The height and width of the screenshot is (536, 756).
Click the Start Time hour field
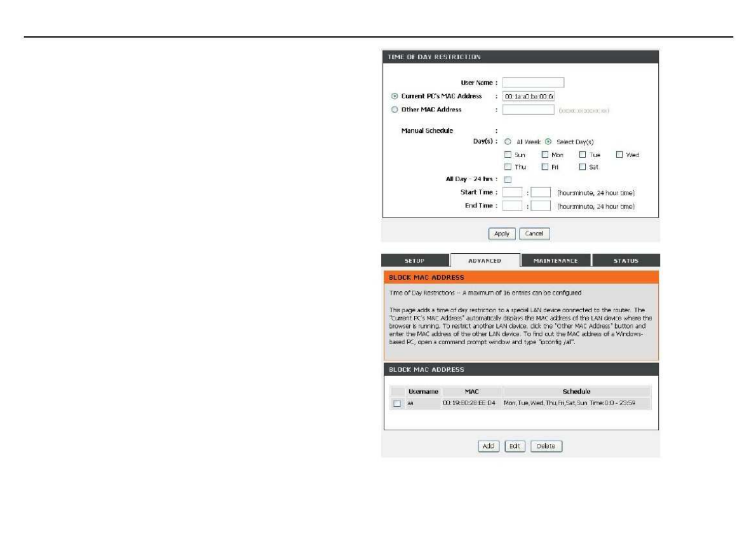tap(512, 192)
